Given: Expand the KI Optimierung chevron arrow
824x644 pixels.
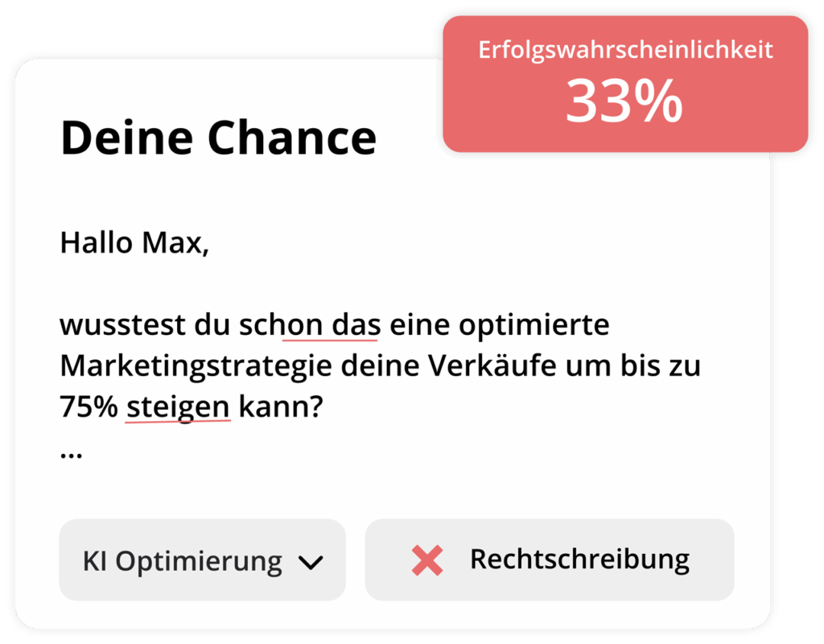Looking at the screenshot, I should point(310,562).
